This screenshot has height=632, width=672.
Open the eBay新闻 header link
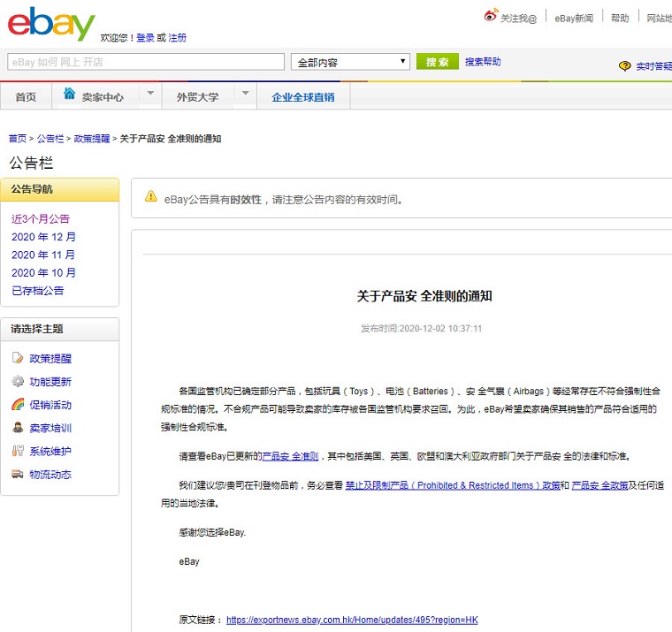(574, 19)
